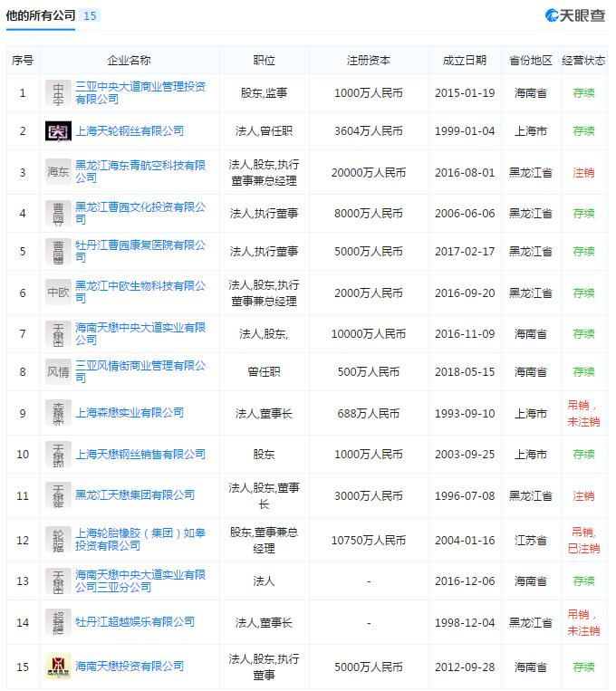This screenshot has height=691, width=616.
Task: Click the logo beside 黑龙江天懋集团有限公司
Action: coord(58,495)
